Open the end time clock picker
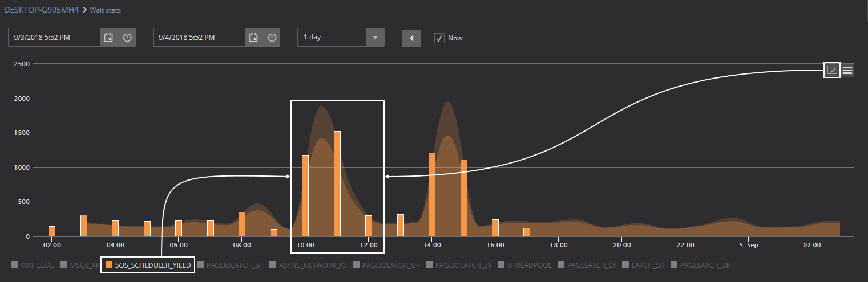 [x=272, y=38]
